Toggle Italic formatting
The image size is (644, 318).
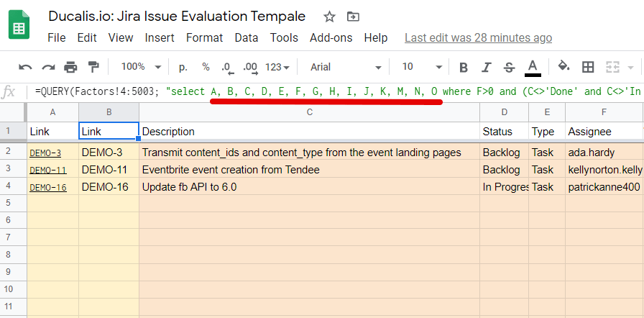(x=487, y=68)
